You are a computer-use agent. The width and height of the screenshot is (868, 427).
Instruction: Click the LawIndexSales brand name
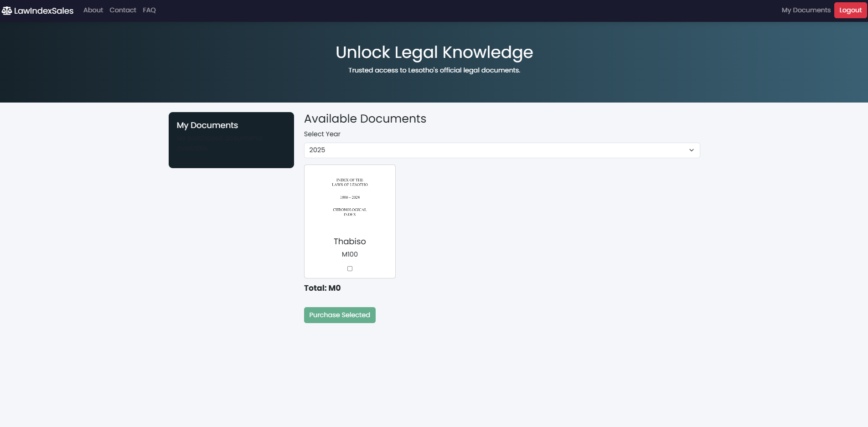(44, 10)
